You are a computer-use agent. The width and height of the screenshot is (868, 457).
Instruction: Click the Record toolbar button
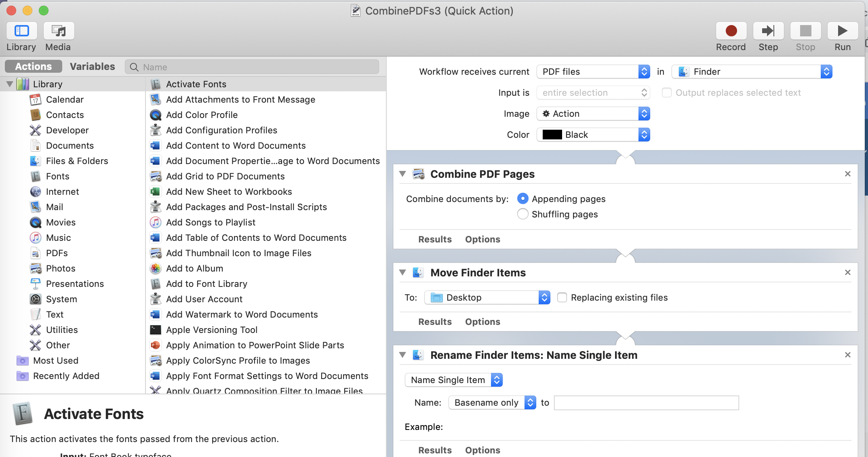[x=731, y=31]
